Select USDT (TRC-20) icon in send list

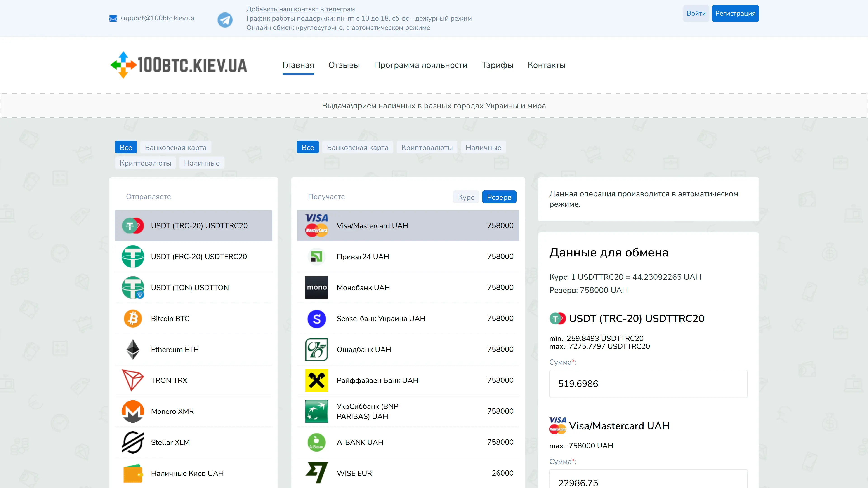click(x=133, y=226)
